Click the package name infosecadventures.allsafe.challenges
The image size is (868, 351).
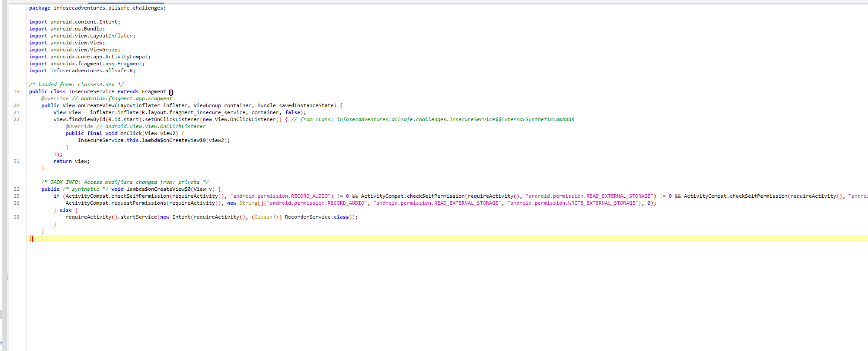pos(109,8)
